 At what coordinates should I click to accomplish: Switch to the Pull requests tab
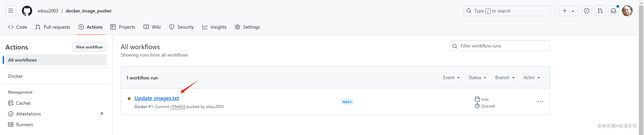click(x=53, y=27)
